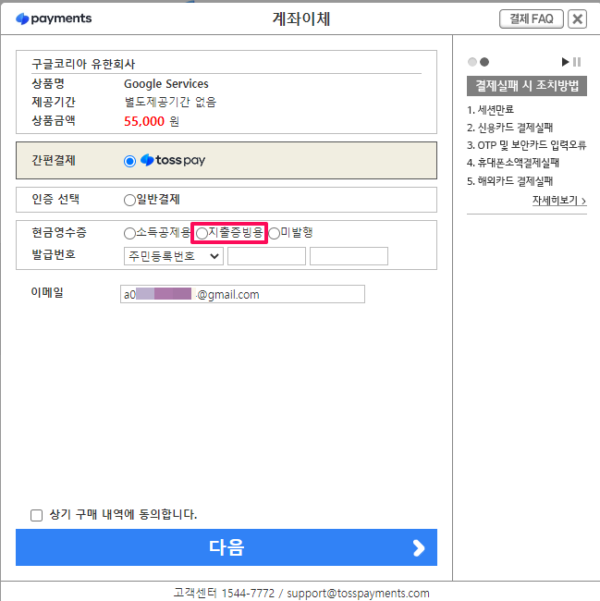Click 5. 해외카드 결제실패 item
Image resolution: width=600 pixels, height=601 pixels.
tap(510, 181)
